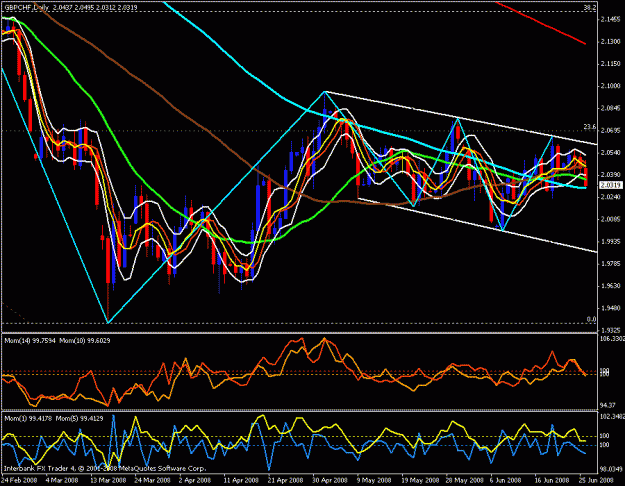The width and height of the screenshot is (625, 486).
Task: Click the 102.3482 momentum scale maximum
Action: (612, 417)
